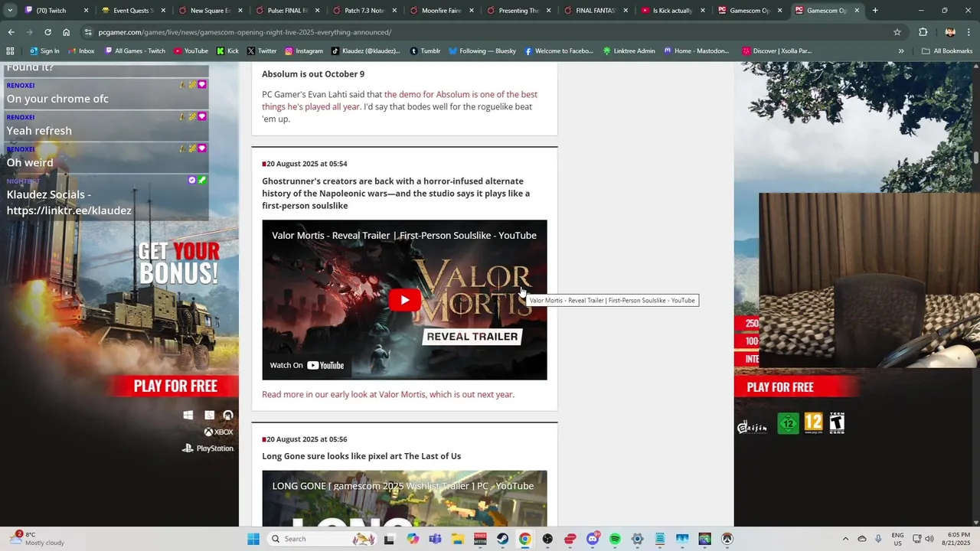Image resolution: width=980 pixels, height=551 pixels.
Task: Read more in early look at Valor Mortis
Action: coord(388,394)
